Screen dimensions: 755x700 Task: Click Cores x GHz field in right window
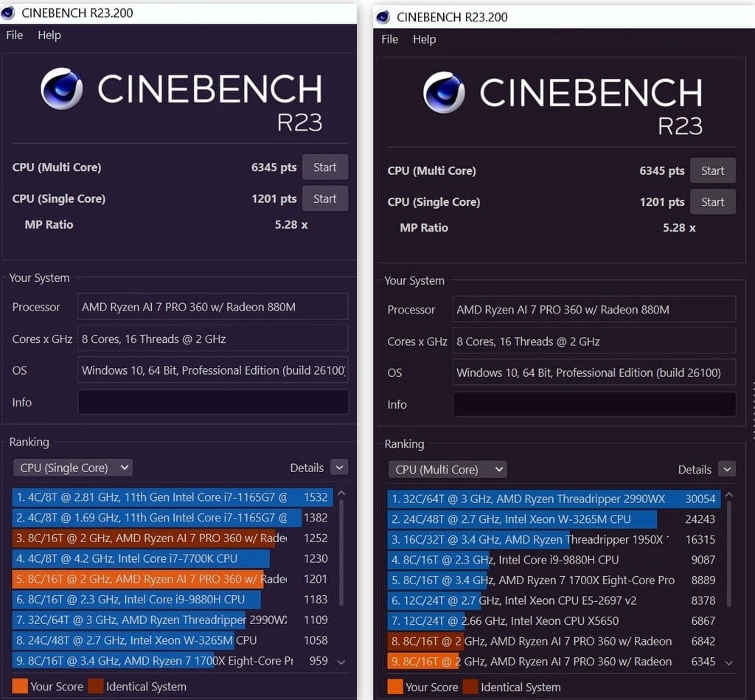594,342
